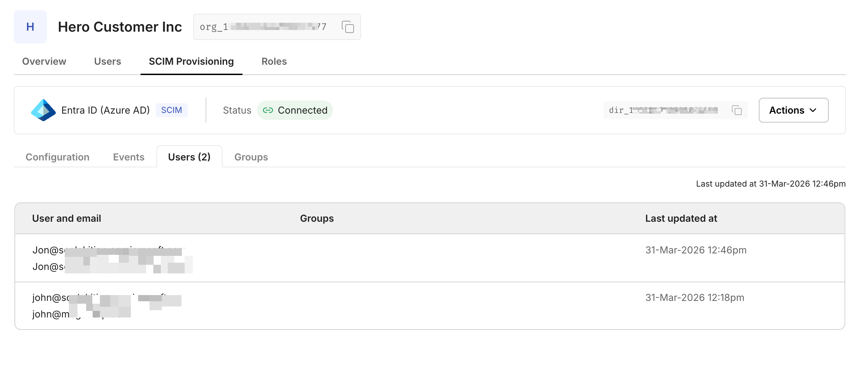
Task: Click the link icon in the Connected badge
Action: point(268,110)
